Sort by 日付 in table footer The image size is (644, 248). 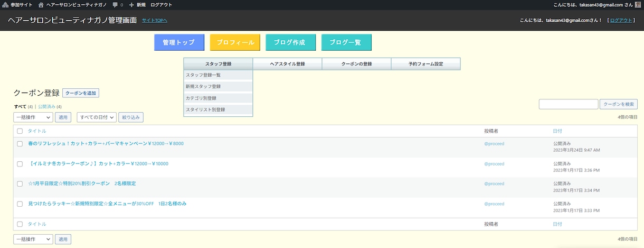557,224
